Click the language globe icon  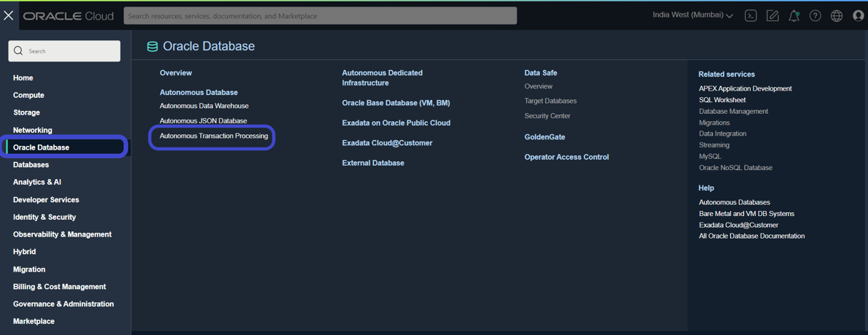coord(837,16)
